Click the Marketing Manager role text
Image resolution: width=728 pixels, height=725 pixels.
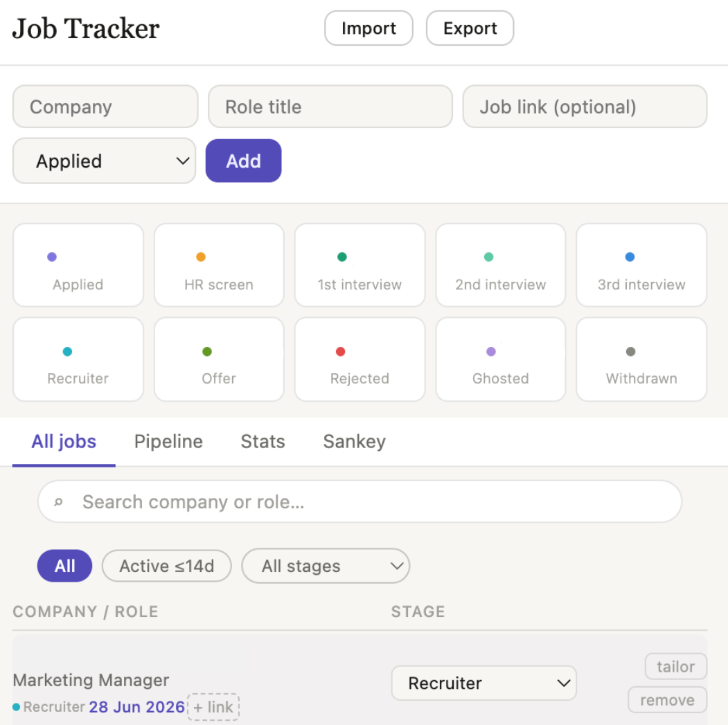coord(91,681)
